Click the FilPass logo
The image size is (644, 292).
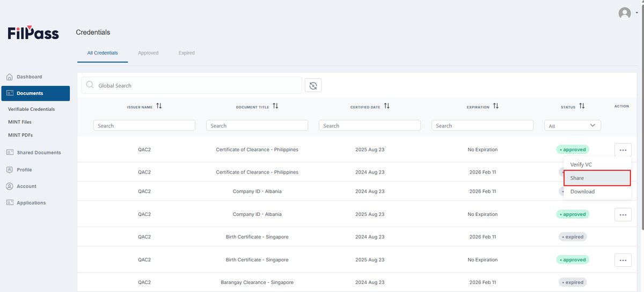[33, 32]
